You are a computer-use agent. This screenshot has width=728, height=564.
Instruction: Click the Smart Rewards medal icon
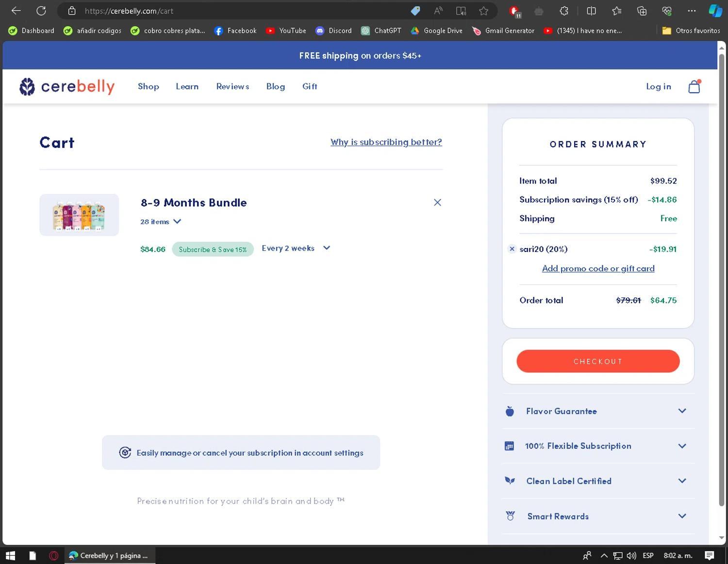510,516
